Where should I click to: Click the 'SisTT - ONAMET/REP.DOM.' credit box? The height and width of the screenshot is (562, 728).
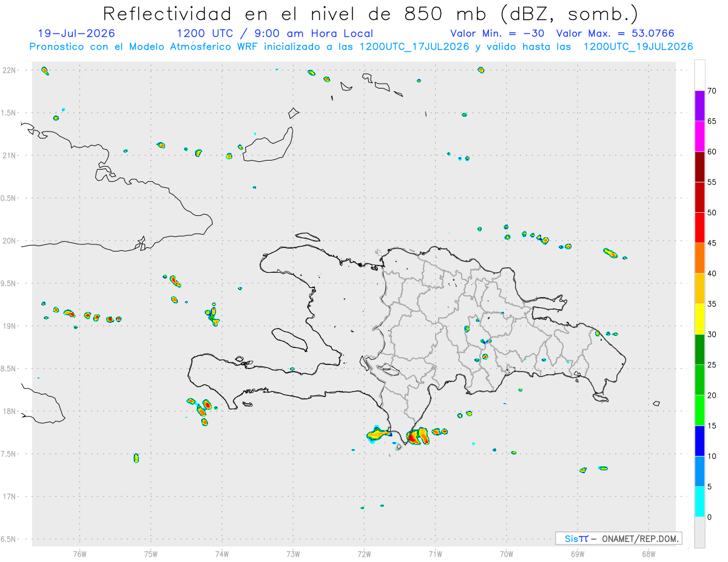tap(618, 538)
